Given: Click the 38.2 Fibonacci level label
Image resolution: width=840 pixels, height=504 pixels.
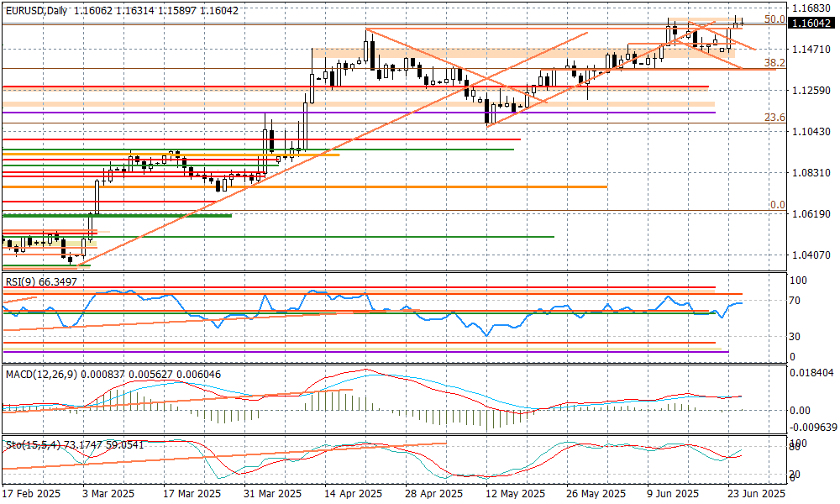Looking at the screenshot, I should point(774,63).
